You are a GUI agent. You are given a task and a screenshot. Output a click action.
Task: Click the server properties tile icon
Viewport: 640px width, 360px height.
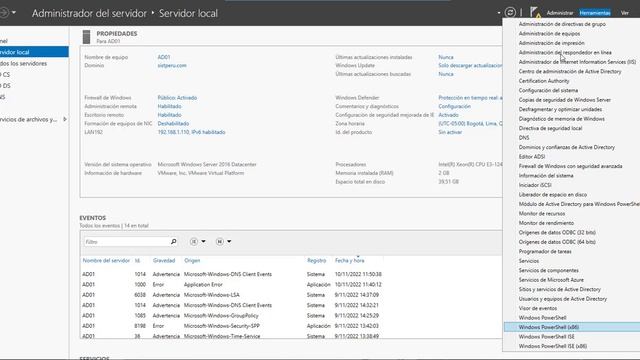click(x=86, y=37)
